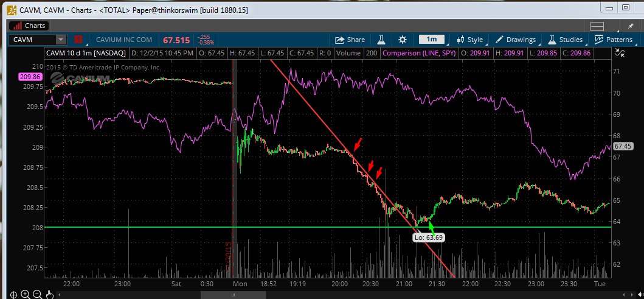The image size is (644, 299).
Task: Click the scrollbar left arrow
Action: [x=60, y=295]
